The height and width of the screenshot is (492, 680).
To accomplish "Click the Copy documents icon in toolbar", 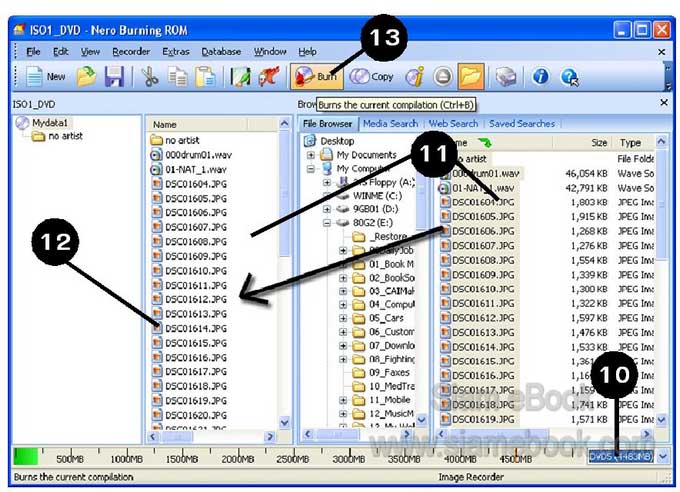I will (x=177, y=77).
